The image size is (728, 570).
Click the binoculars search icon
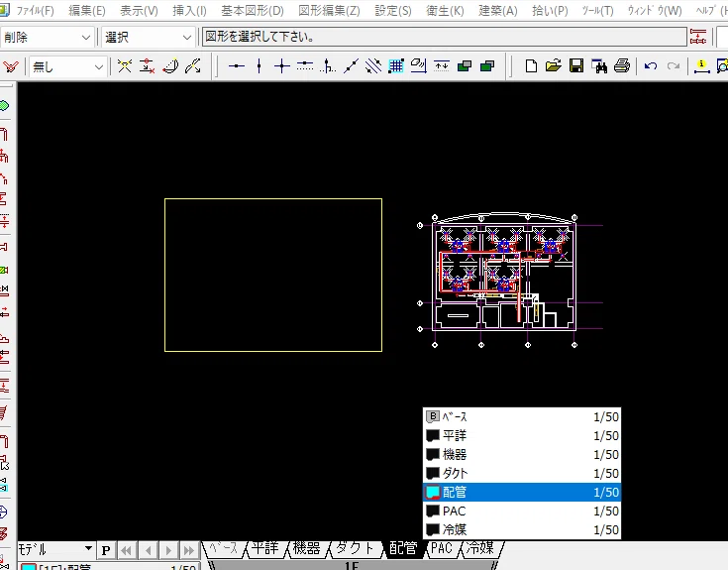click(599, 66)
